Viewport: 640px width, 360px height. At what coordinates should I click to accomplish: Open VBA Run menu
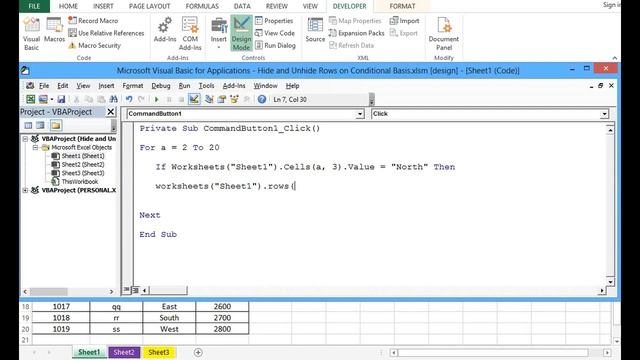pos(184,86)
